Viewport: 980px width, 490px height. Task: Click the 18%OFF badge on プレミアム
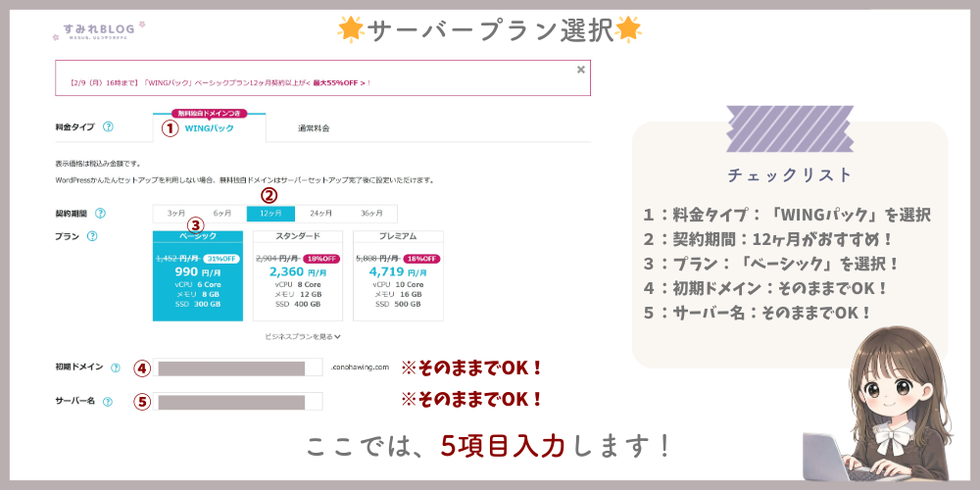[421, 259]
